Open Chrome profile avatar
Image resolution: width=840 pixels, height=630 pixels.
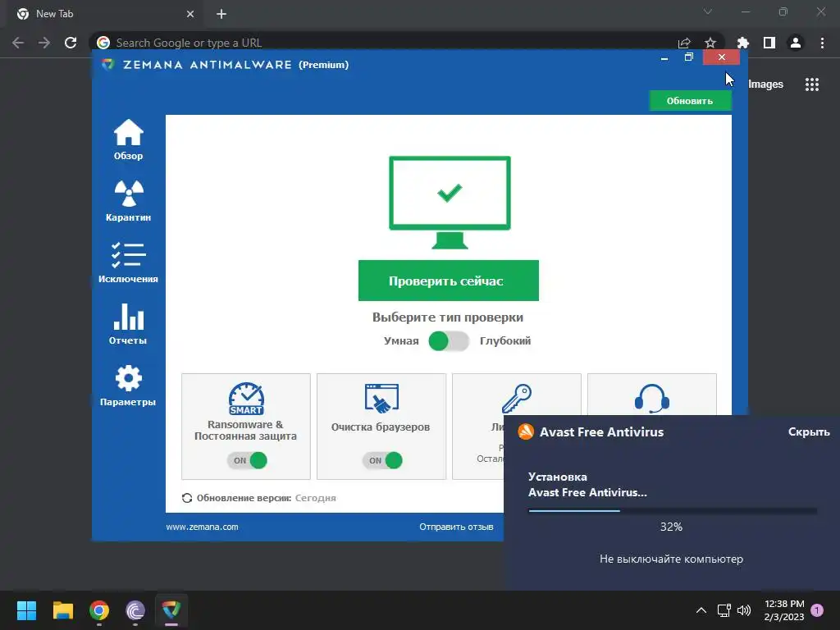point(796,43)
